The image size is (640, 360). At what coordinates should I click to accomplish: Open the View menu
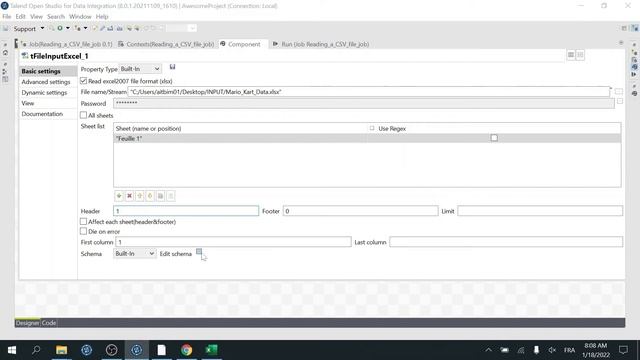(x=36, y=16)
